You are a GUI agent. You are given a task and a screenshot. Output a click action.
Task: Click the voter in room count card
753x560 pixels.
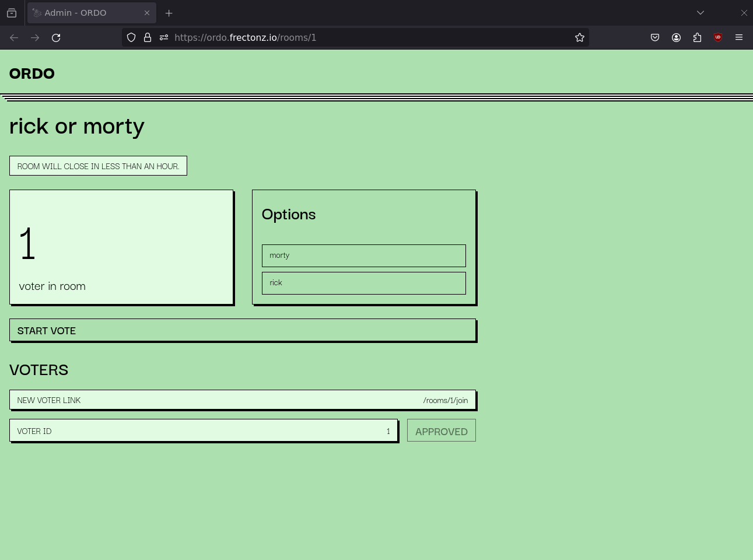tap(121, 247)
